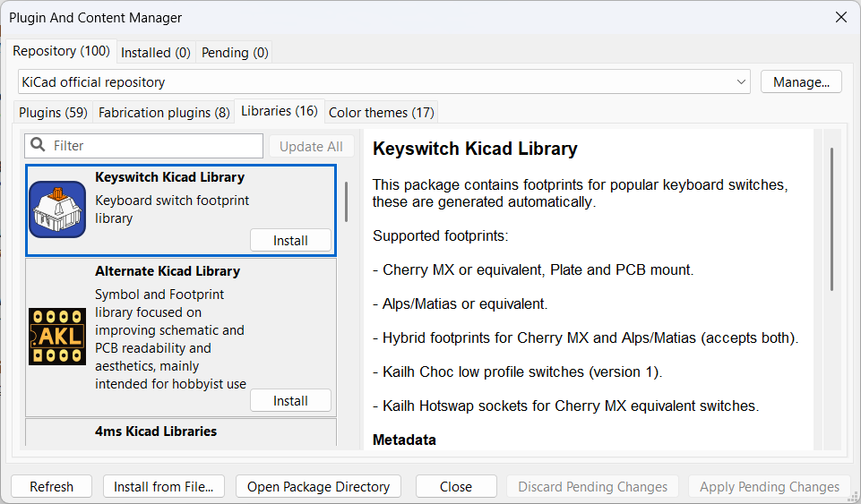Screen dimensions: 861x504
Task: Click 'Kailh Choc low profile switches' line
Action: click(517, 372)
